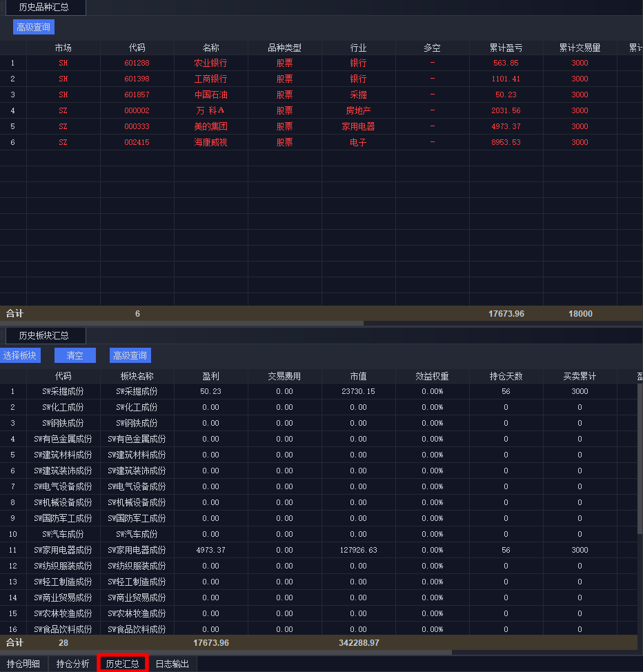
Task: Open 高级查询 in the 历史品种汇总 panel
Action: 33,28
